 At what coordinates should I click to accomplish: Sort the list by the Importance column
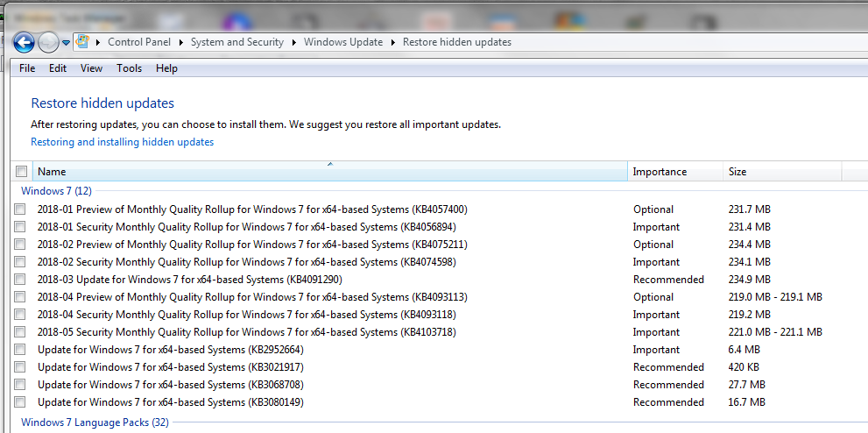660,172
